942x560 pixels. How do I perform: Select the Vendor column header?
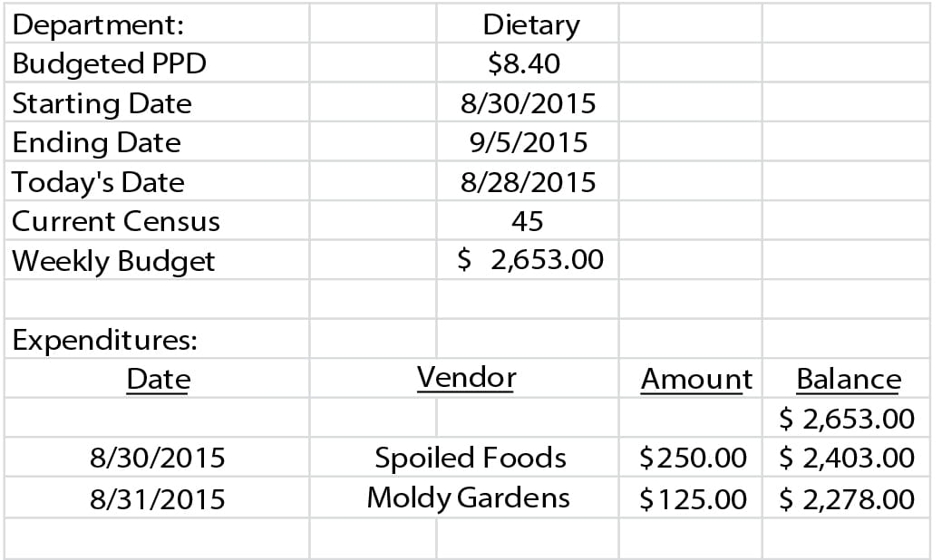(x=466, y=377)
